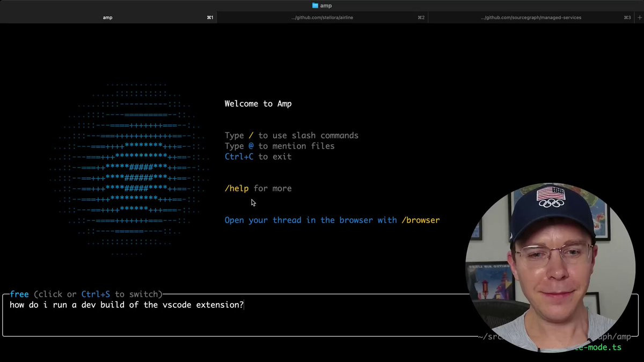
Task: Click the 'free' mode label to switch
Action: pyautogui.click(x=19, y=294)
